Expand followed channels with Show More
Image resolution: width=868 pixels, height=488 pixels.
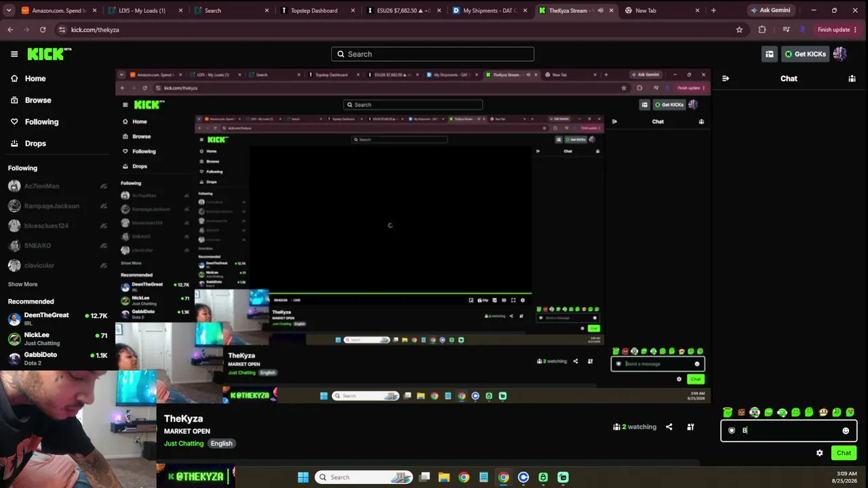coord(23,285)
